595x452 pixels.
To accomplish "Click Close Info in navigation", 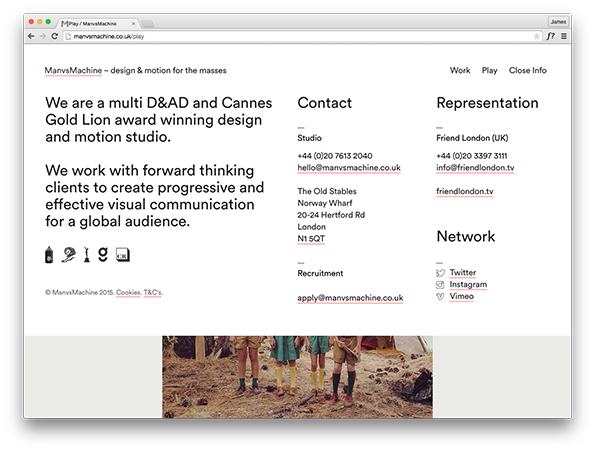I will [x=527, y=70].
